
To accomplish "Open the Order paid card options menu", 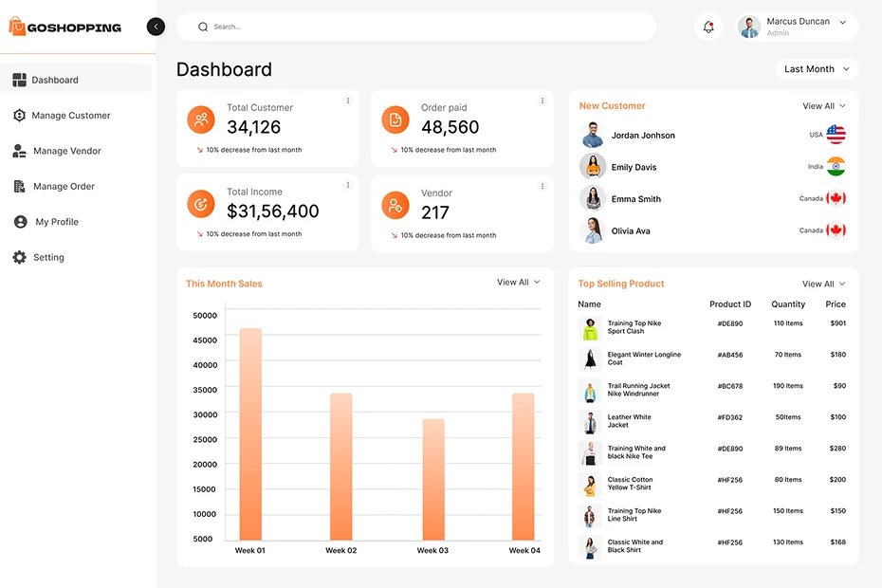I will (542, 100).
